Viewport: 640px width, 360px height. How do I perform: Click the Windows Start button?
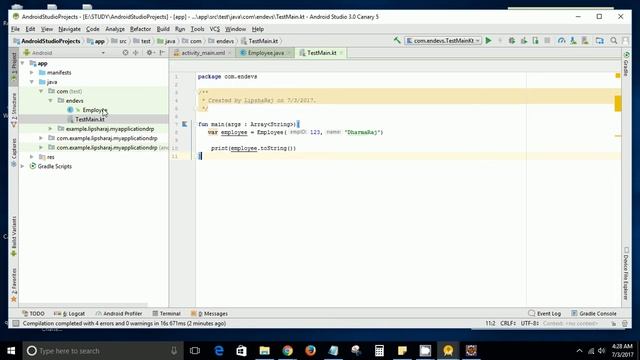point(11,351)
